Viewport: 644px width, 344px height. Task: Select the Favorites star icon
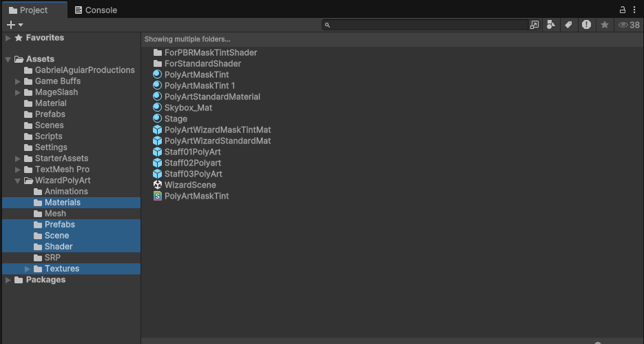click(19, 38)
